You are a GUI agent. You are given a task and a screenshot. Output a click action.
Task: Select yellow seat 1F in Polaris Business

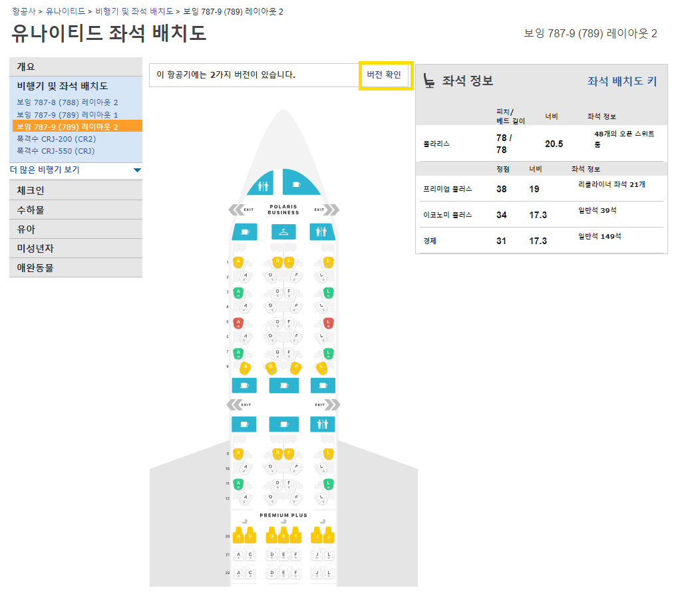289,262
